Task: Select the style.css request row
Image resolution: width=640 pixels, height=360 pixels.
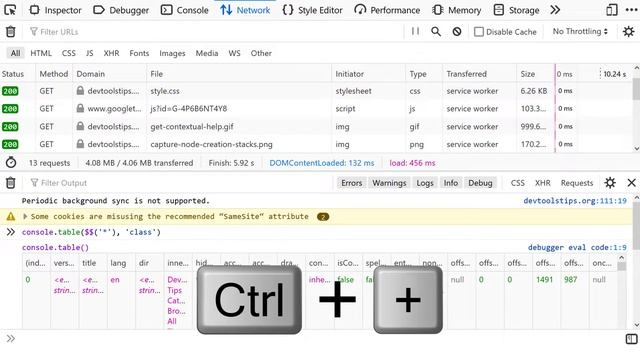Action: [x=316, y=91]
